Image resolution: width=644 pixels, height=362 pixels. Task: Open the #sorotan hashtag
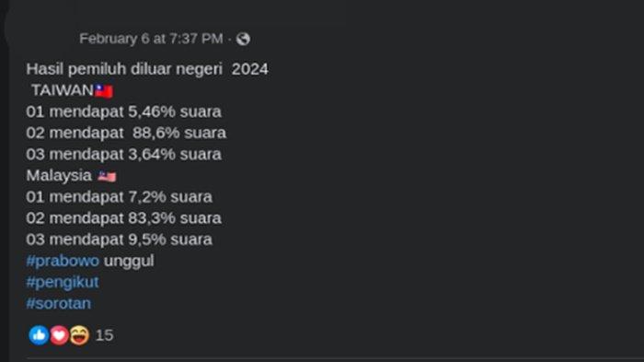click(x=58, y=304)
